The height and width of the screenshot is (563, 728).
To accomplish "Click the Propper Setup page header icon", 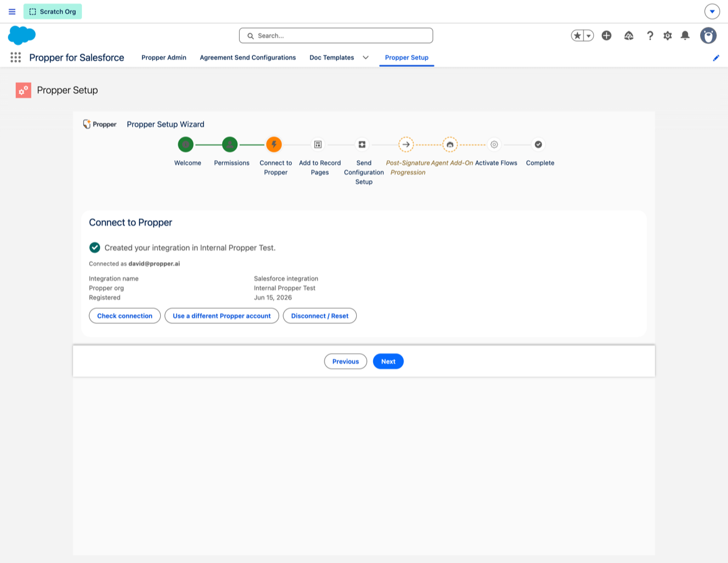I will (24, 90).
